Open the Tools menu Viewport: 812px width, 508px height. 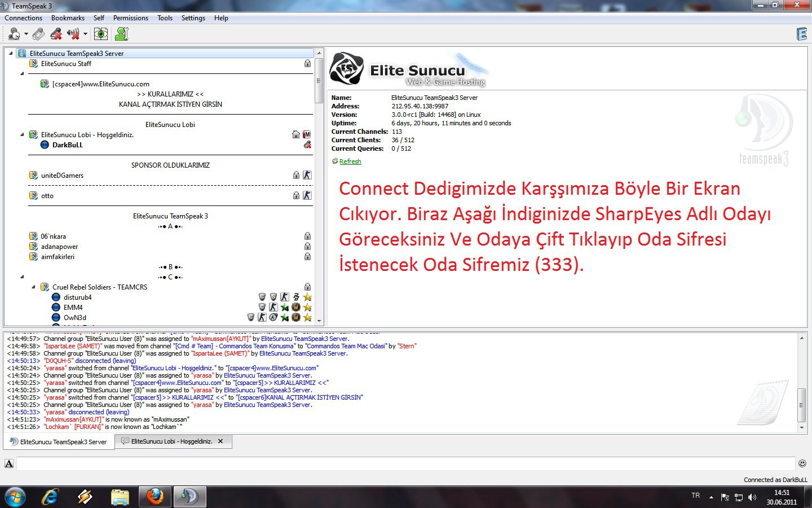(x=165, y=18)
